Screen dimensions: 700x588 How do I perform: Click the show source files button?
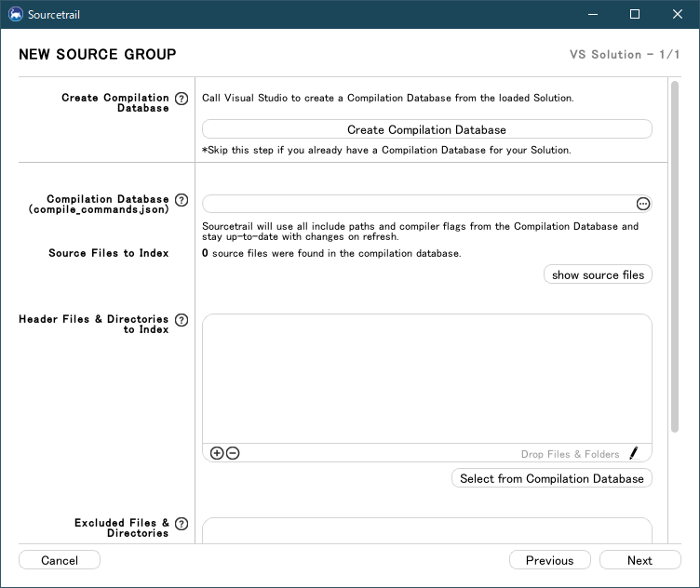tap(598, 274)
